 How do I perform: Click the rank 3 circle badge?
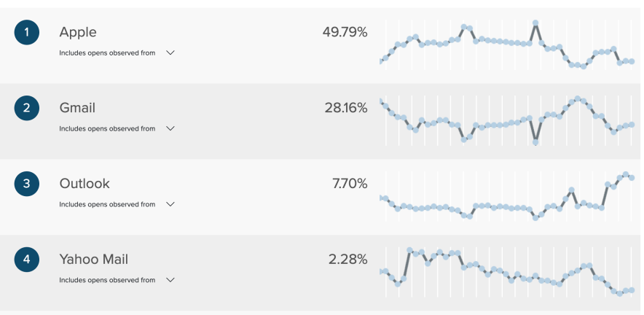27,184
